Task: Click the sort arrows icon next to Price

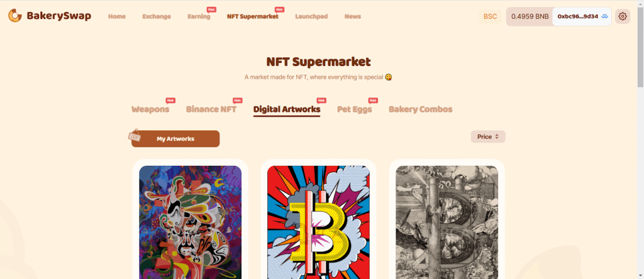Action: point(497,136)
